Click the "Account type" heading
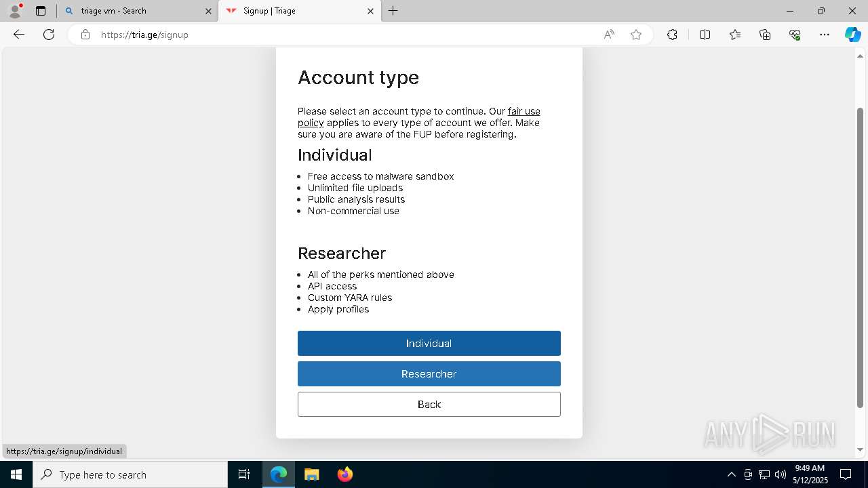This screenshot has width=868, height=488. 358,77
